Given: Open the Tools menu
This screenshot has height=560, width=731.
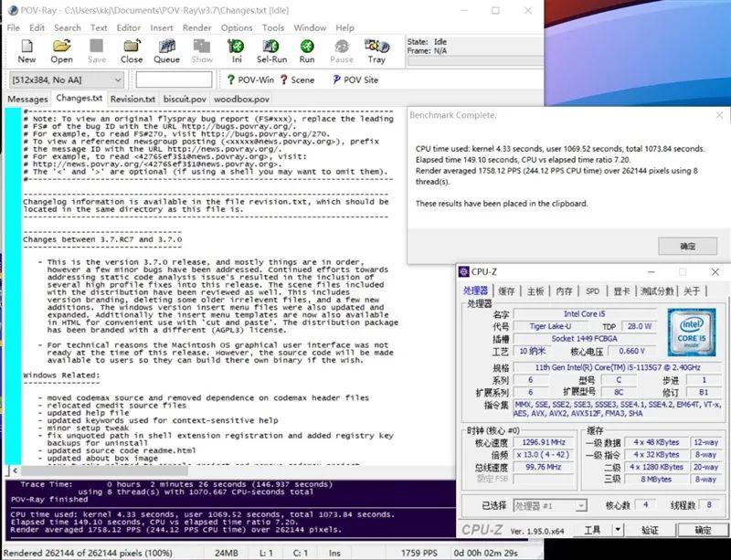Looking at the screenshot, I should (273, 28).
